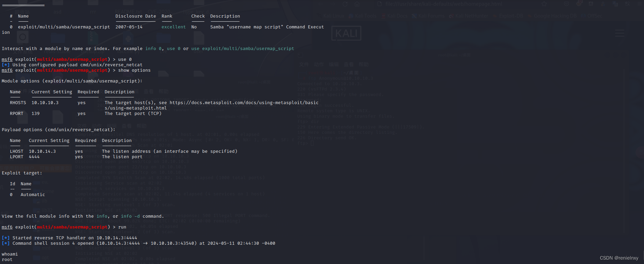Open OffSec bookmark in Firefox
The image size is (644, 264).
[x=592, y=16]
